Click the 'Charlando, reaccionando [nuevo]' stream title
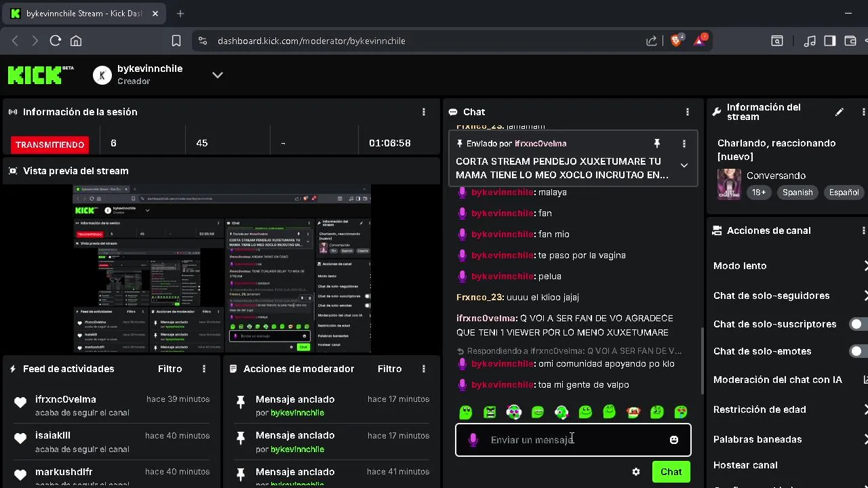 776,150
